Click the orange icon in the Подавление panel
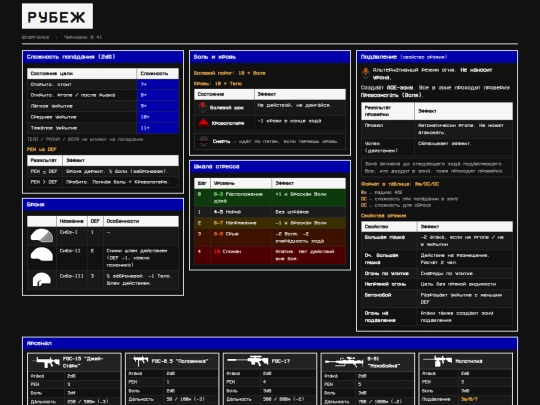The height and width of the screenshot is (405, 540). click(x=365, y=73)
